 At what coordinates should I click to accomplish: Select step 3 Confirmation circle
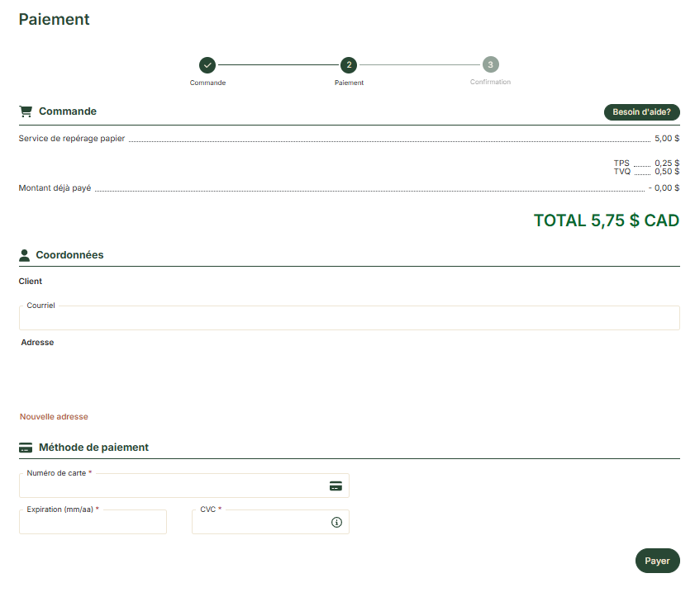pos(490,64)
